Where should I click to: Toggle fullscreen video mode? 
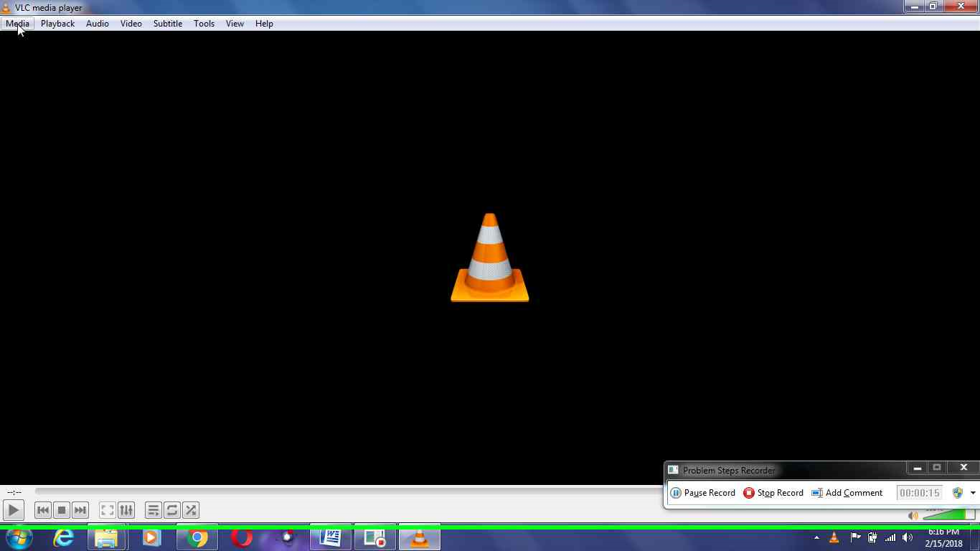coord(107,510)
